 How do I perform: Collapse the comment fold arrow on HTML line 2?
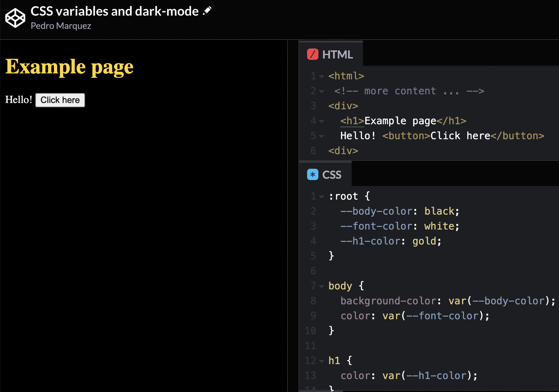[x=321, y=91]
